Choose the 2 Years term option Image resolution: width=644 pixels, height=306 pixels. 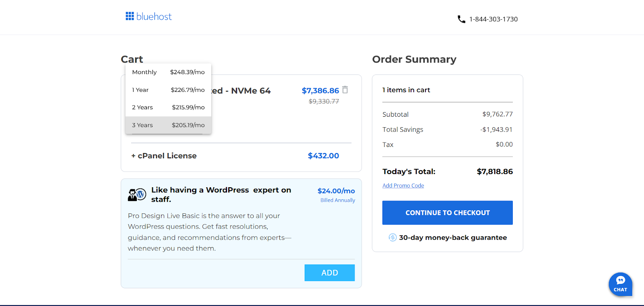pyautogui.click(x=168, y=108)
